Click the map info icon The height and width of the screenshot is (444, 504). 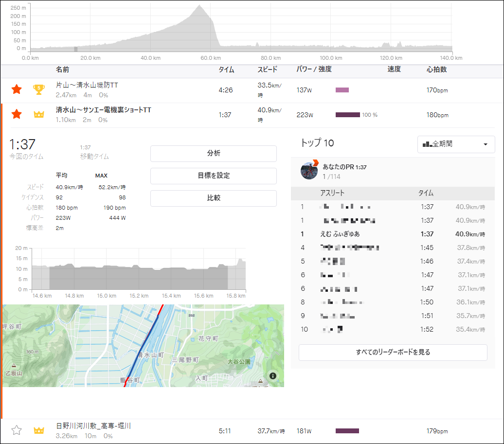pyautogui.click(x=273, y=376)
